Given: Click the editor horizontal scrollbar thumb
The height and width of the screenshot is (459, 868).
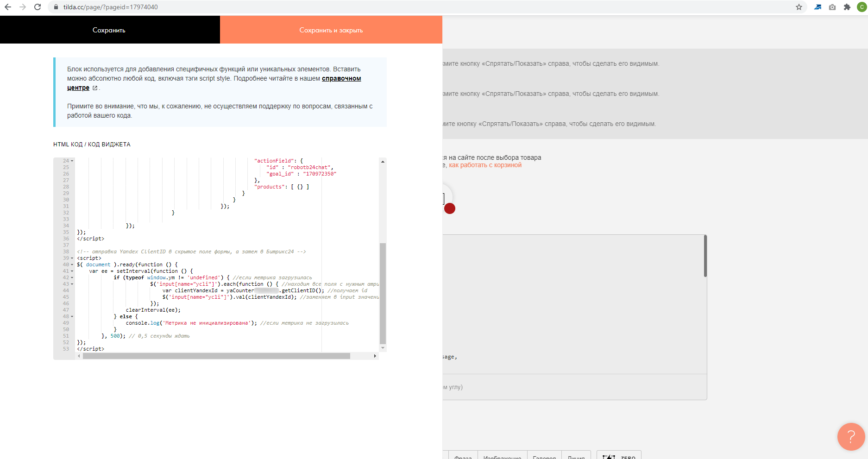Looking at the screenshot, I should pos(216,356).
